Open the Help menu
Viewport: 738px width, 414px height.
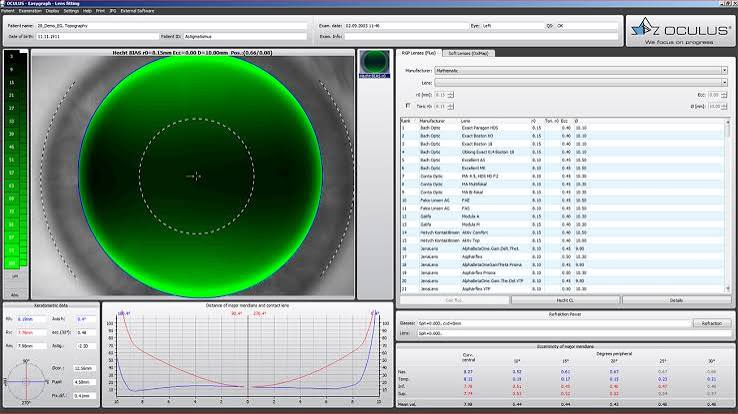pyautogui.click(x=88, y=10)
